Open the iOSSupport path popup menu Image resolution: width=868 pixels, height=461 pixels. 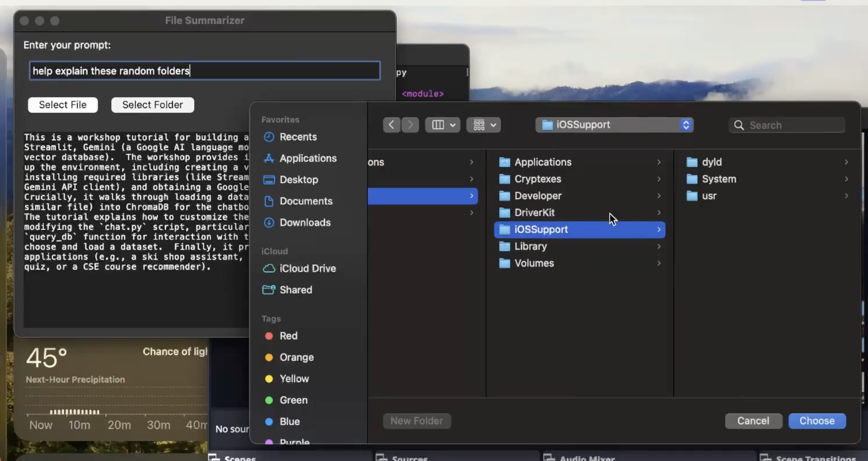(614, 125)
